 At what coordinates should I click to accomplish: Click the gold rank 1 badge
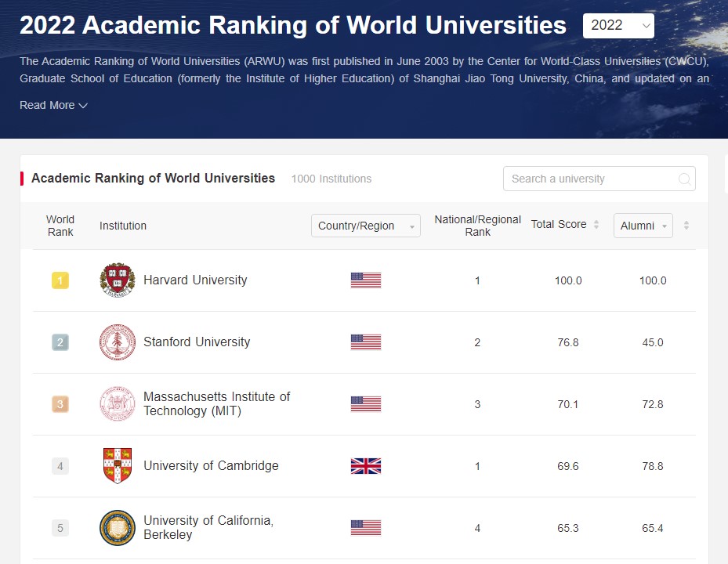click(x=60, y=280)
